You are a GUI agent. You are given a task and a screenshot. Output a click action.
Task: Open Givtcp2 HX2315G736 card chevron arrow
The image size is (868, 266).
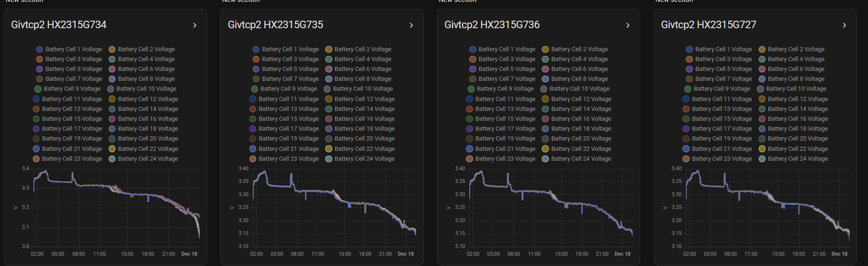pyautogui.click(x=628, y=25)
